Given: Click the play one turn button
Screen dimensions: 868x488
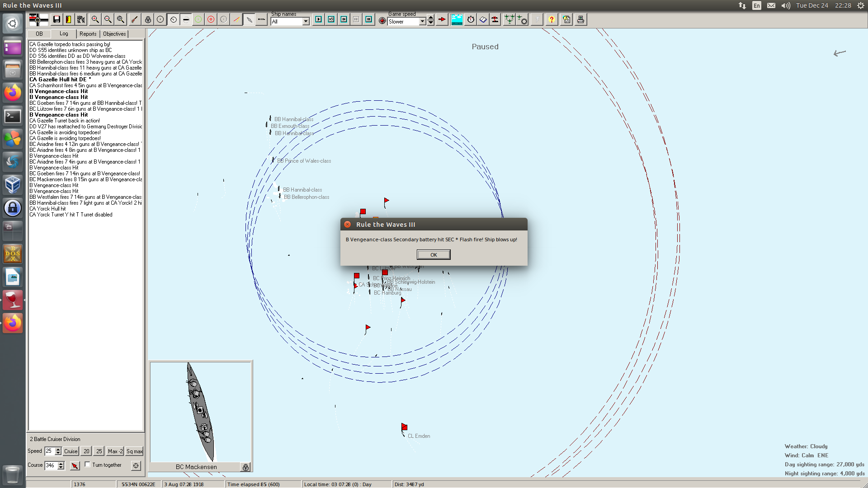Looking at the screenshot, I should [319, 19].
